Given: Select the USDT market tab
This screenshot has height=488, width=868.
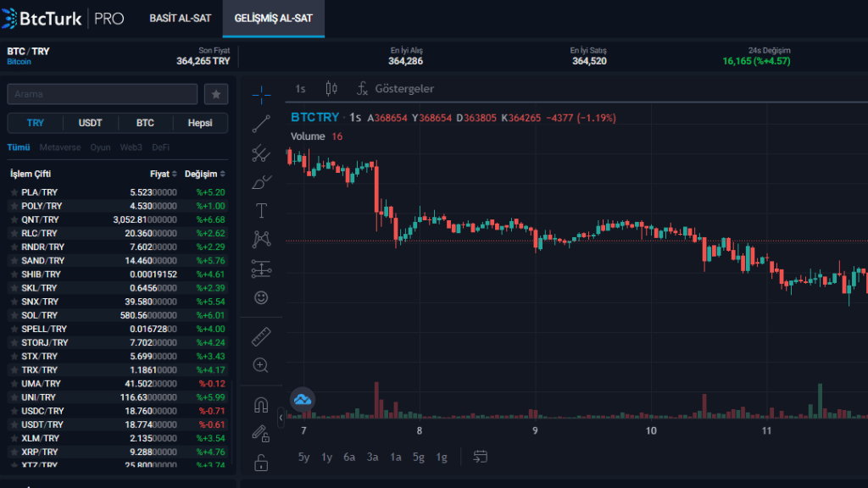Looking at the screenshot, I should click(90, 123).
